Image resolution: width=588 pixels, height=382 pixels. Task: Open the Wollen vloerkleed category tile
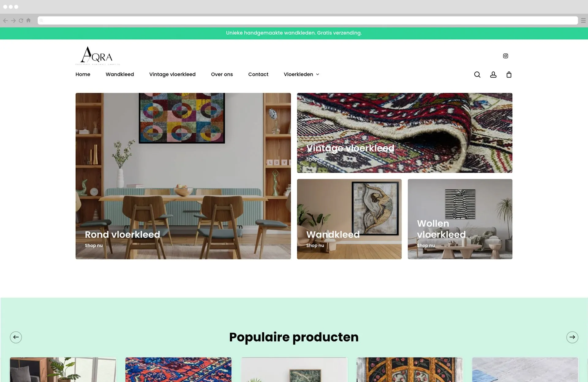tap(460, 219)
